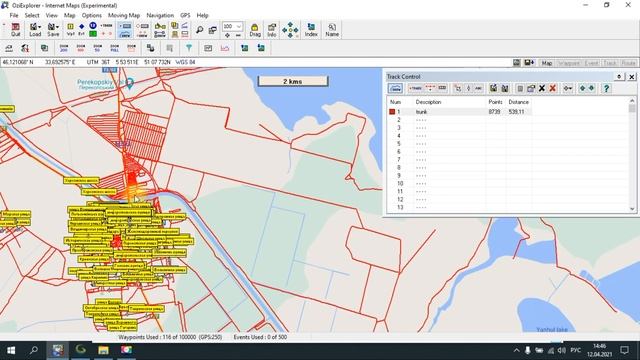640x360 pixels.
Task: Open the Navigation menu
Action: point(160,15)
